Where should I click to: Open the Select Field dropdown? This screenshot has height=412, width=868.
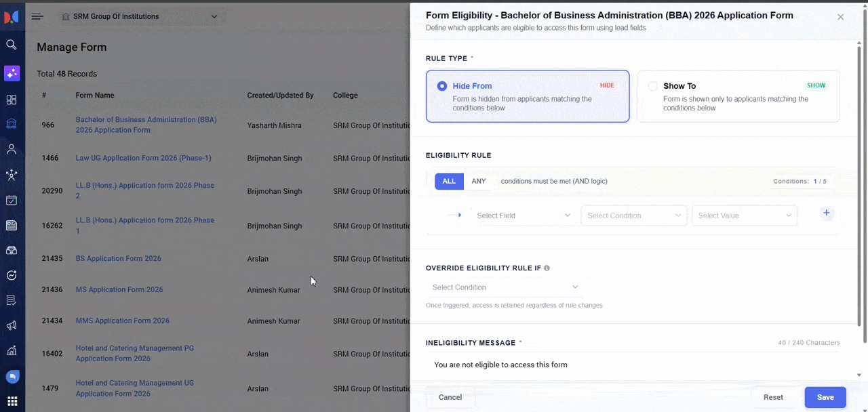[x=523, y=215]
